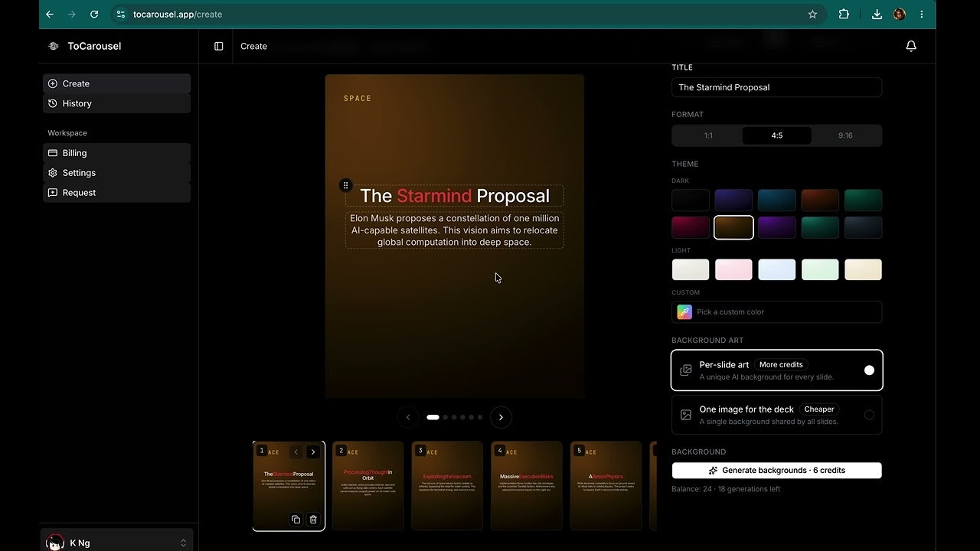Image resolution: width=980 pixels, height=551 pixels.
Task: Choose the 9:16 format
Action: [x=845, y=135]
